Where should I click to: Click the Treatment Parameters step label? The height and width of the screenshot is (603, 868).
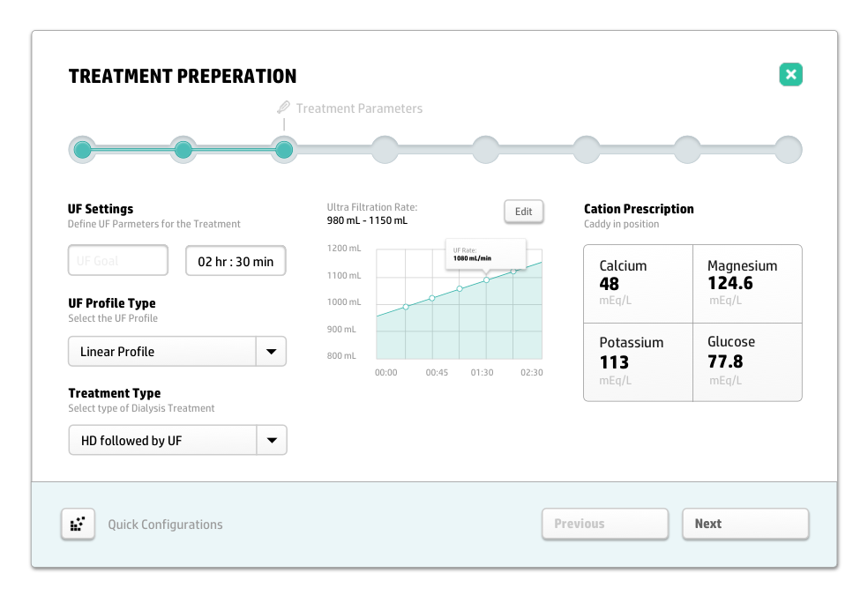point(359,108)
